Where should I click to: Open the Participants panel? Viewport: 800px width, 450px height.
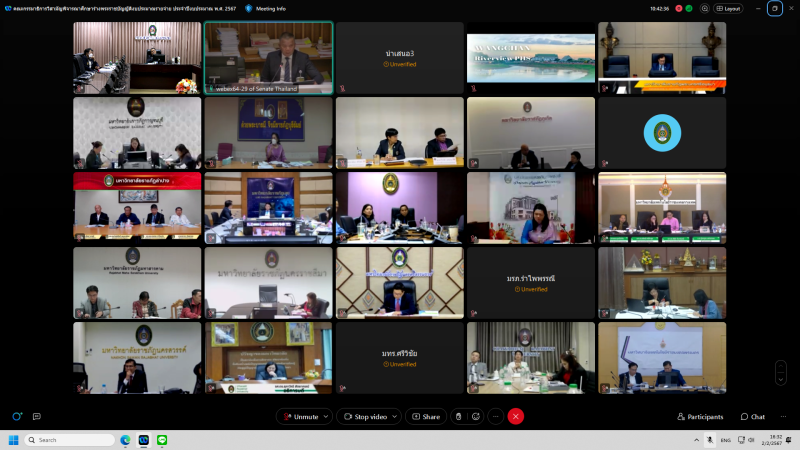coord(699,416)
